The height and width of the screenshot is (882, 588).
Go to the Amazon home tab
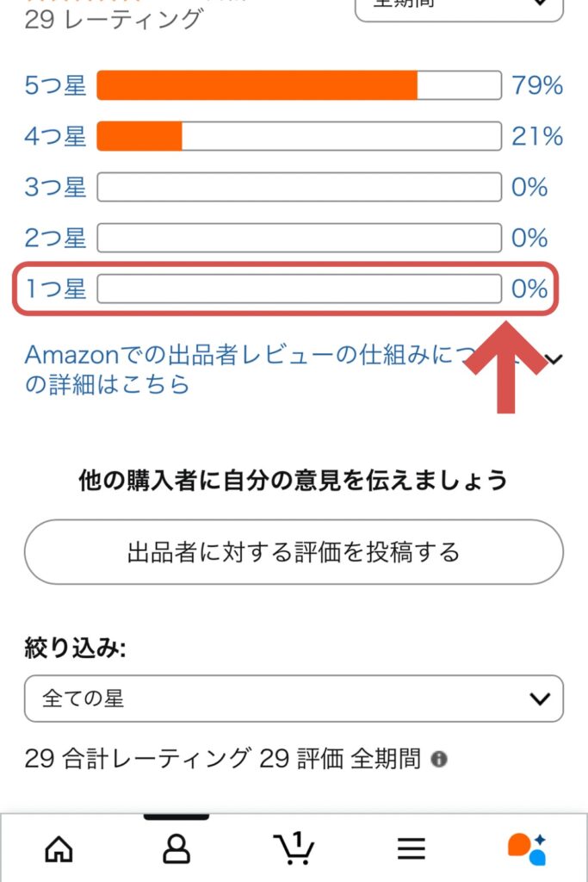pyautogui.click(x=59, y=849)
